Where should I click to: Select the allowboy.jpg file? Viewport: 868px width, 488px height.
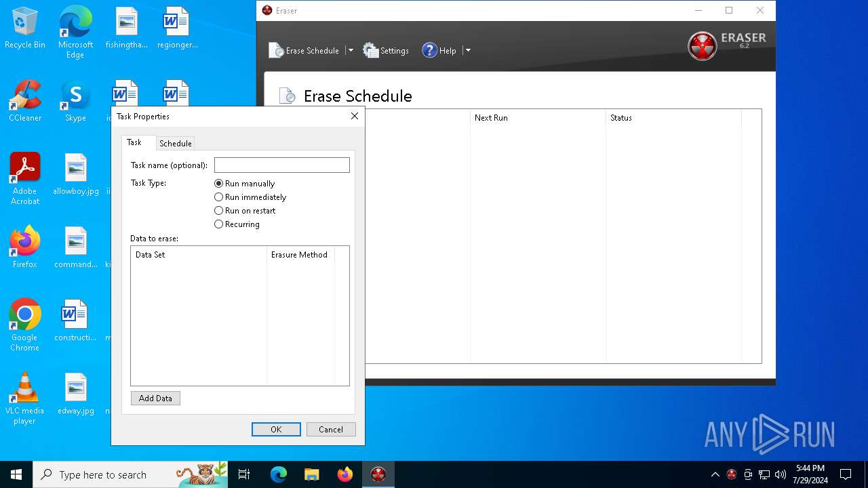coord(75,175)
